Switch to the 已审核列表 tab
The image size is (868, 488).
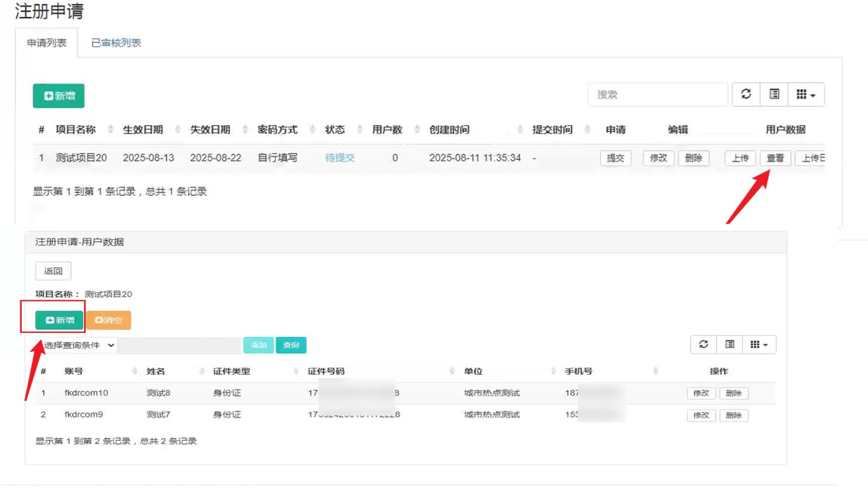pos(116,43)
